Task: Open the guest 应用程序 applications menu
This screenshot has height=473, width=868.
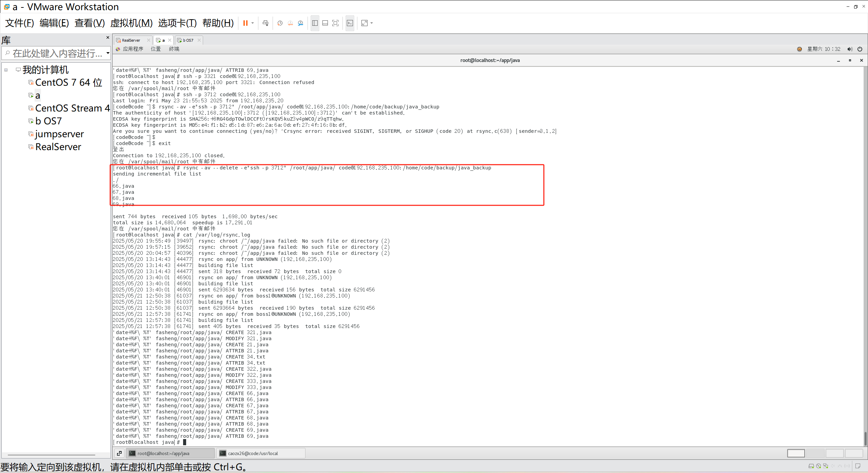Action: click(133, 49)
